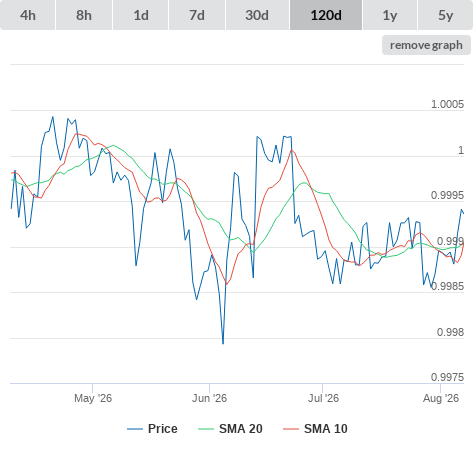Switch to the 5y range

[445, 15]
